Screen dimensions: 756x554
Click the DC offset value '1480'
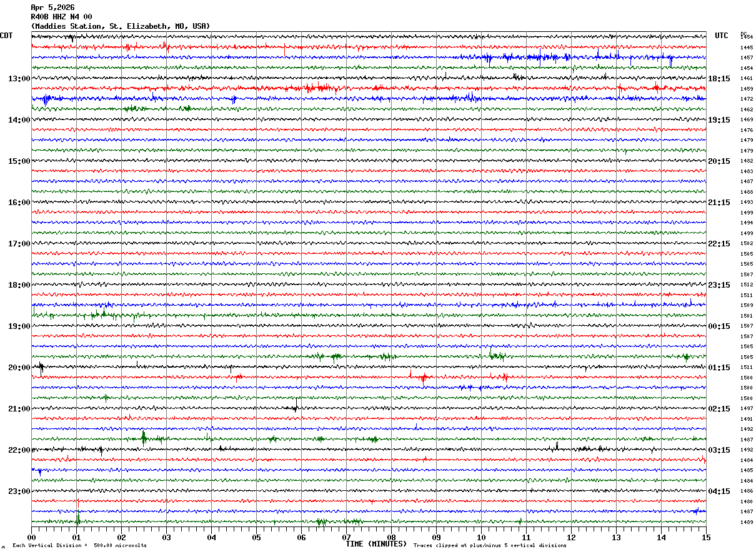coord(747,501)
